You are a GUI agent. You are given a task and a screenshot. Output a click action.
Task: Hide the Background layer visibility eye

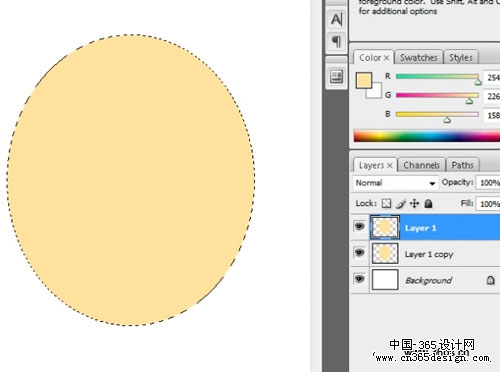(x=359, y=279)
